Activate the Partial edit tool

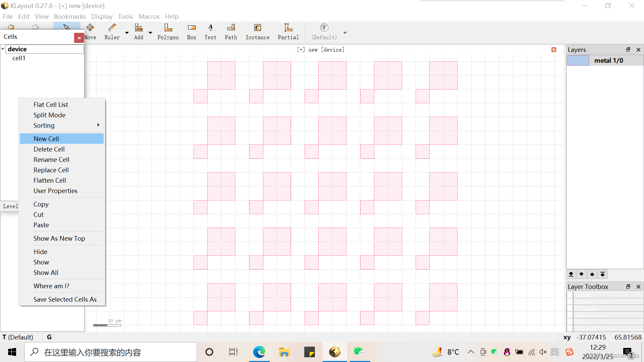[288, 32]
